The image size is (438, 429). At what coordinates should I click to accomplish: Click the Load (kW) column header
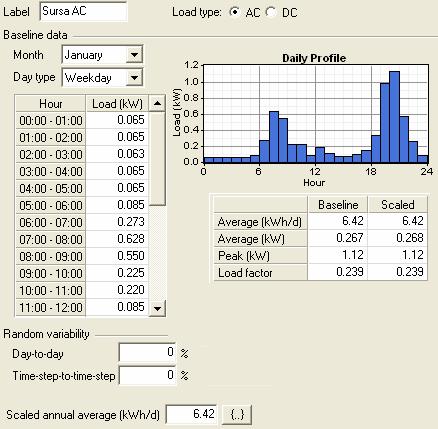[x=117, y=104]
